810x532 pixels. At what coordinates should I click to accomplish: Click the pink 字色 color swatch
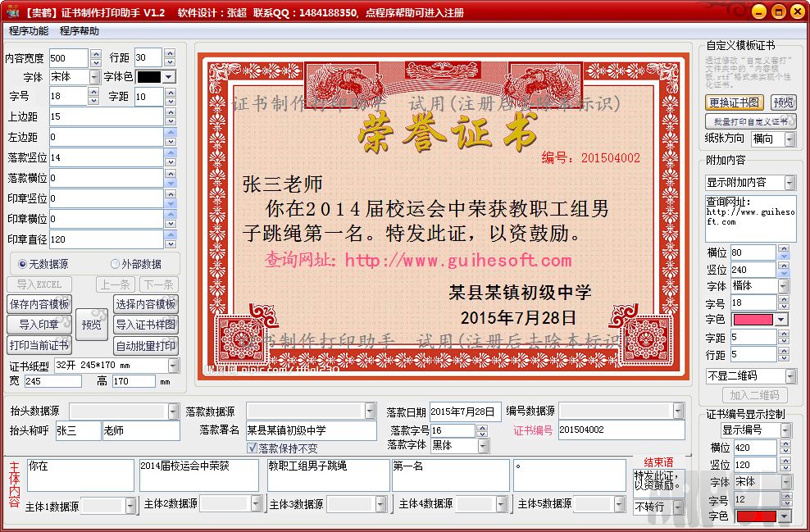[754, 320]
